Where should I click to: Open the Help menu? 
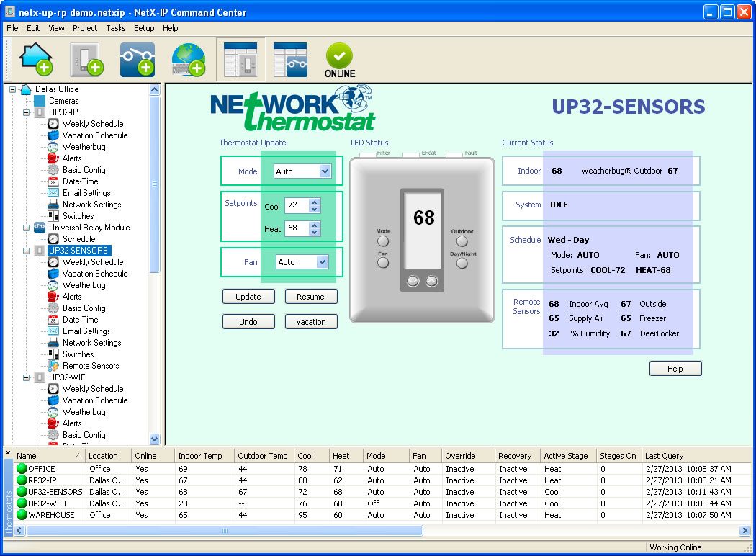click(x=170, y=28)
